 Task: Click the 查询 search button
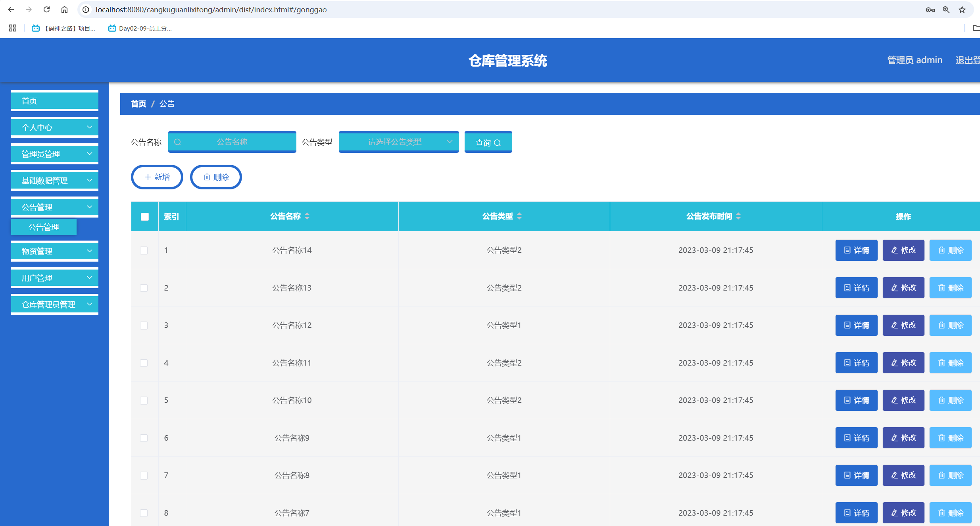click(488, 142)
